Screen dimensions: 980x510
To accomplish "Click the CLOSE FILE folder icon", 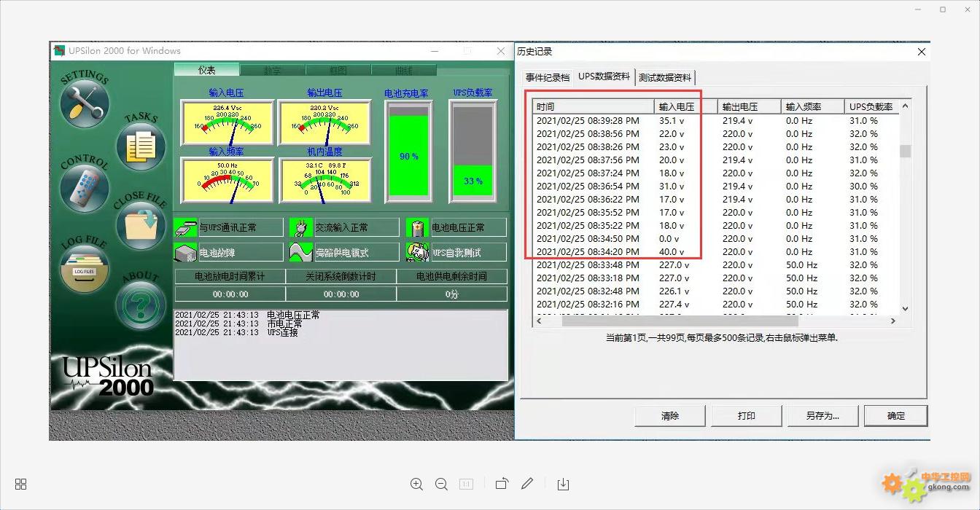I will [x=140, y=224].
